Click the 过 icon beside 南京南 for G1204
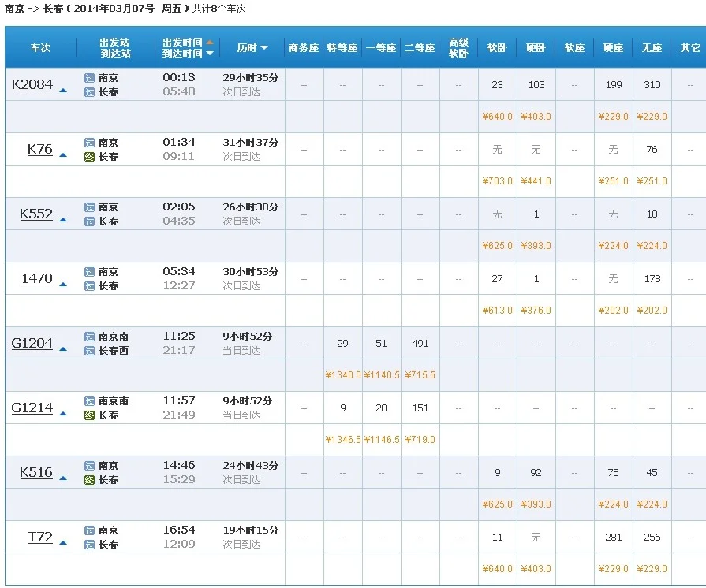This screenshot has width=706, height=588. point(90,336)
